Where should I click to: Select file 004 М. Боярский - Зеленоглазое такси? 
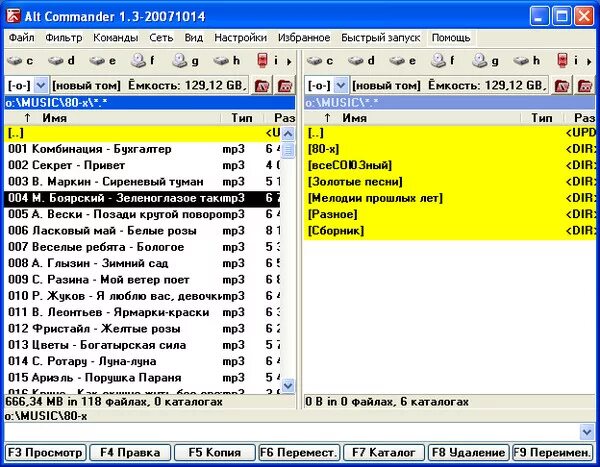(x=142, y=198)
